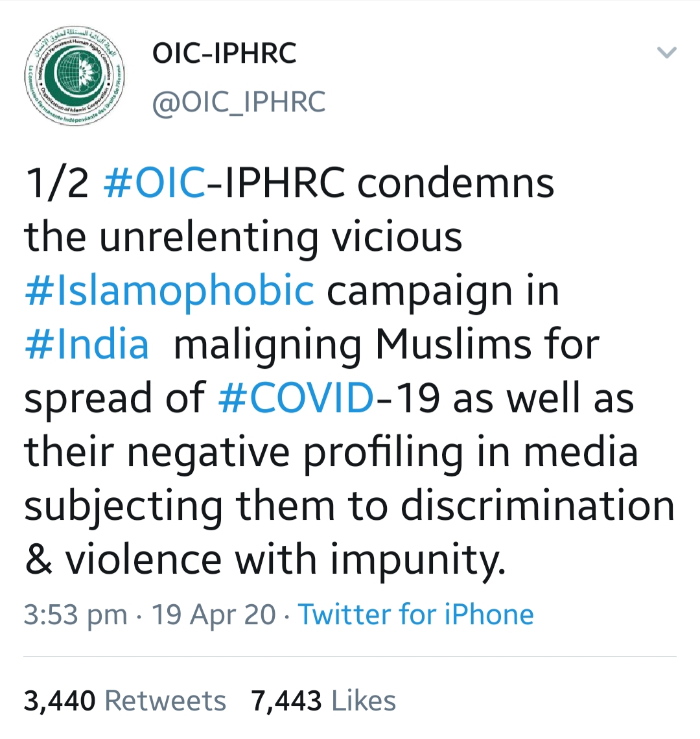This screenshot has width=700, height=739.
Task: Click the 3,440 retweet count number
Action: (x=60, y=701)
